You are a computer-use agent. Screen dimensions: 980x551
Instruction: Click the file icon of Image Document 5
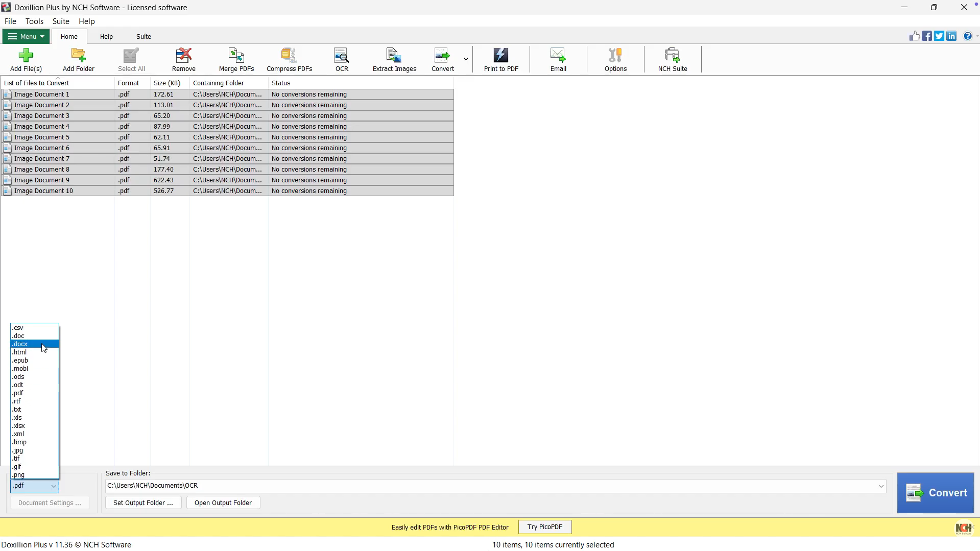7,137
